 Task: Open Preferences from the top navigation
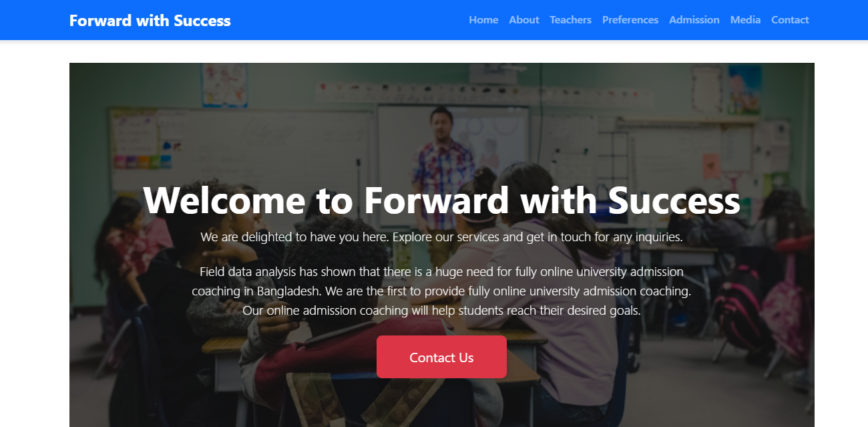click(x=630, y=20)
